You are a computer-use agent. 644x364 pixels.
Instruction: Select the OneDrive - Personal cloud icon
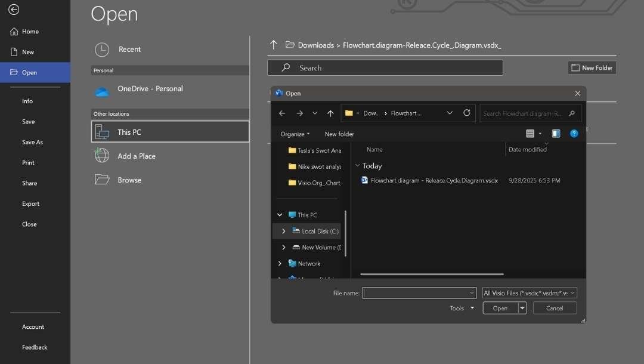101,88
